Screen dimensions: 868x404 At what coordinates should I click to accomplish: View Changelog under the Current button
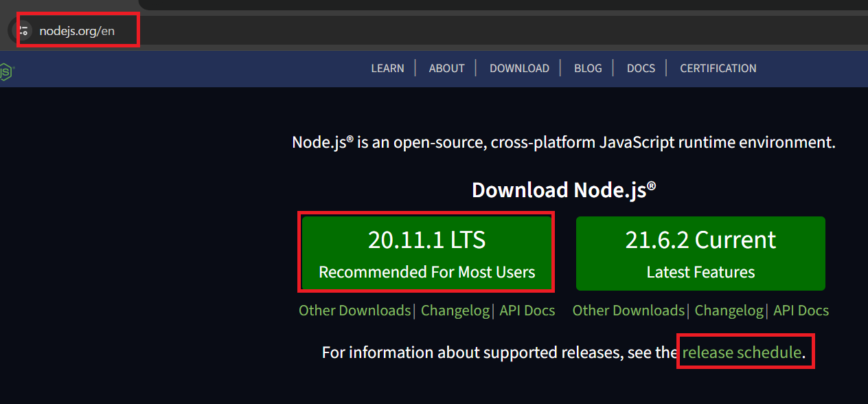(x=729, y=311)
